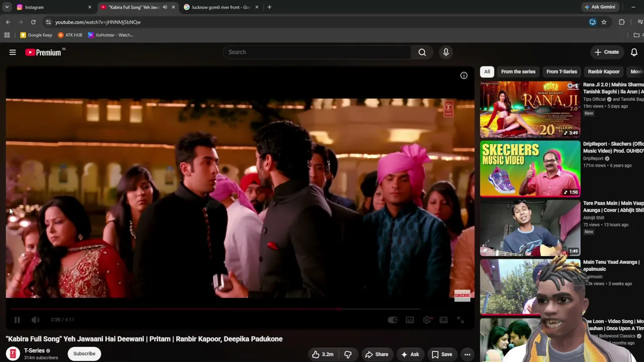Open the notifications bell
The width and height of the screenshot is (644, 362).
[x=634, y=52]
